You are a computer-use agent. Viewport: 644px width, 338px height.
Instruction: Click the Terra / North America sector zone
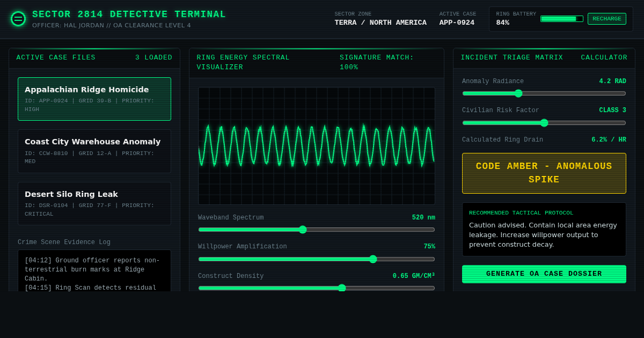[x=380, y=19]
